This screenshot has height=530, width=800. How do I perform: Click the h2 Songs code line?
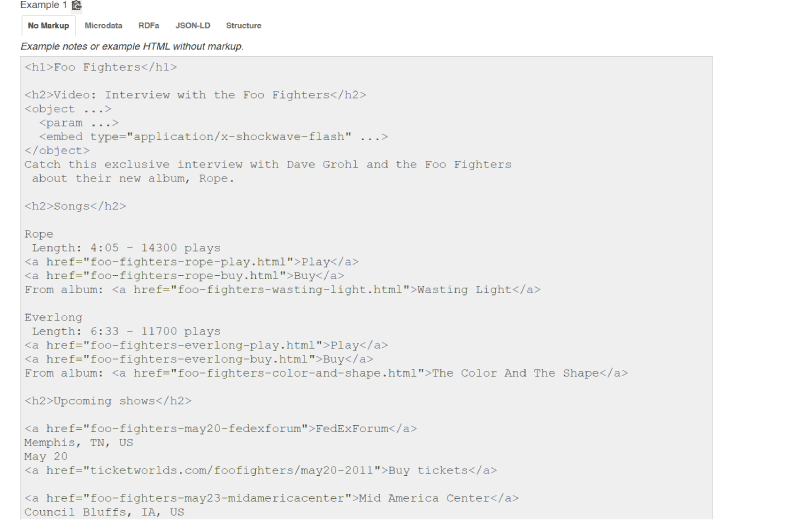click(x=75, y=207)
